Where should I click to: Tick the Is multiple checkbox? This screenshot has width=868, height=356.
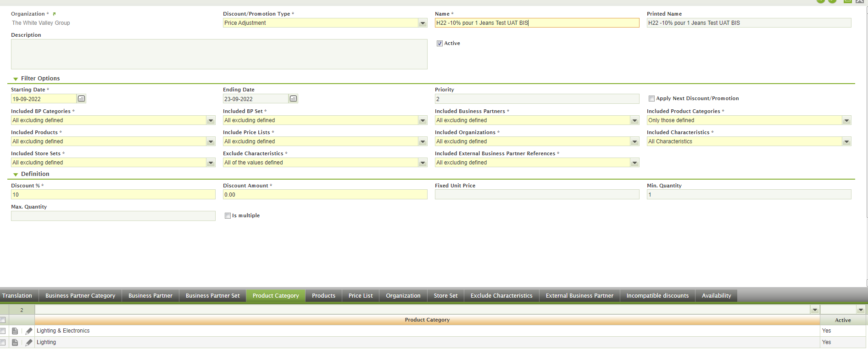pyautogui.click(x=228, y=215)
